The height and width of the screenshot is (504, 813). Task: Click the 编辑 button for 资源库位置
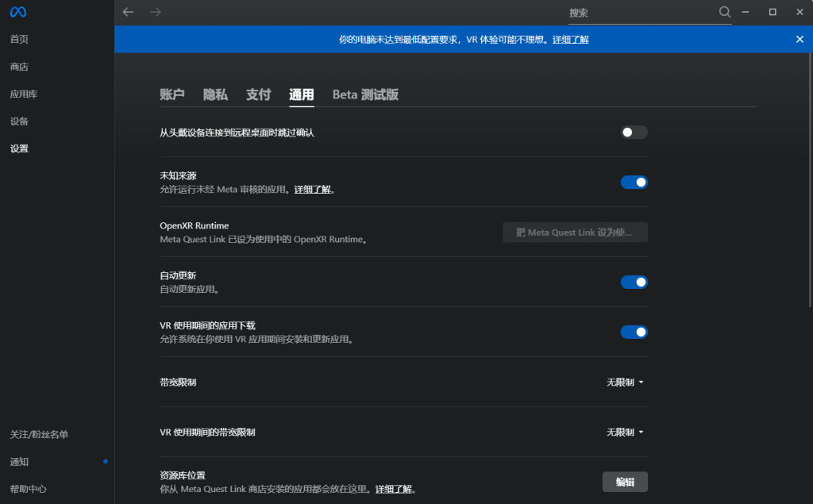[x=625, y=482]
